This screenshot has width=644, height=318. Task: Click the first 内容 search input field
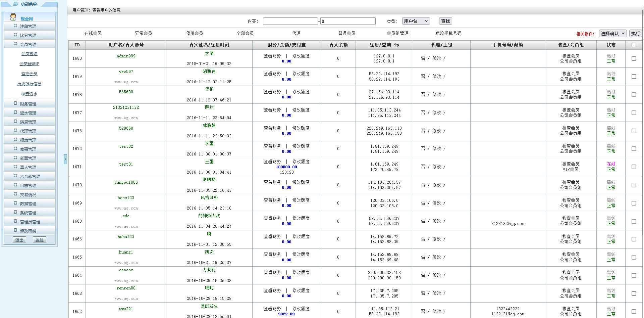pos(290,21)
